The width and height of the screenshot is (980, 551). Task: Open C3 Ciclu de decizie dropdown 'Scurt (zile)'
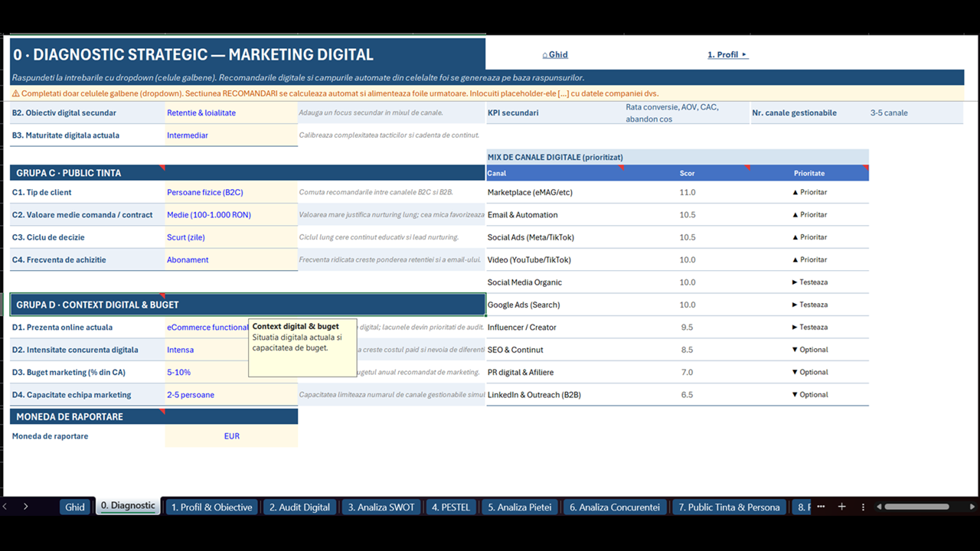231,237
